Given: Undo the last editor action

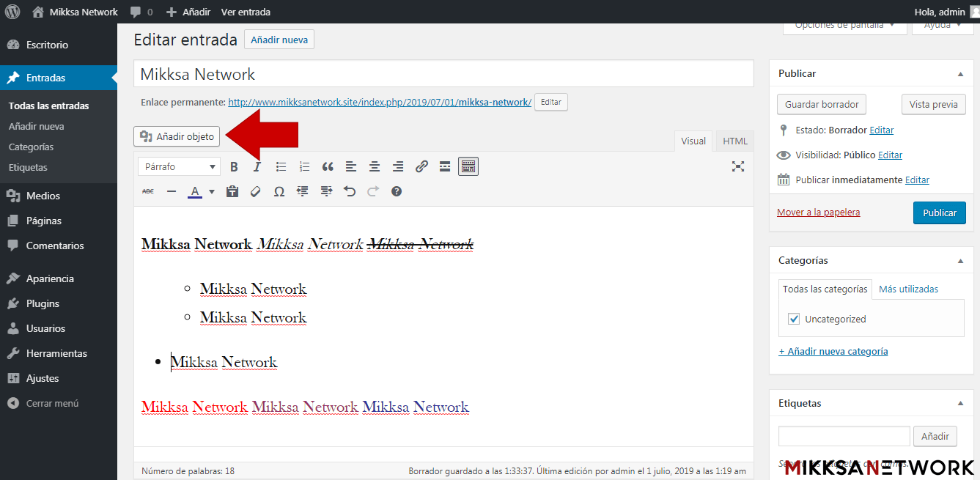Looking at the screenshot, I should click(350, 191).
